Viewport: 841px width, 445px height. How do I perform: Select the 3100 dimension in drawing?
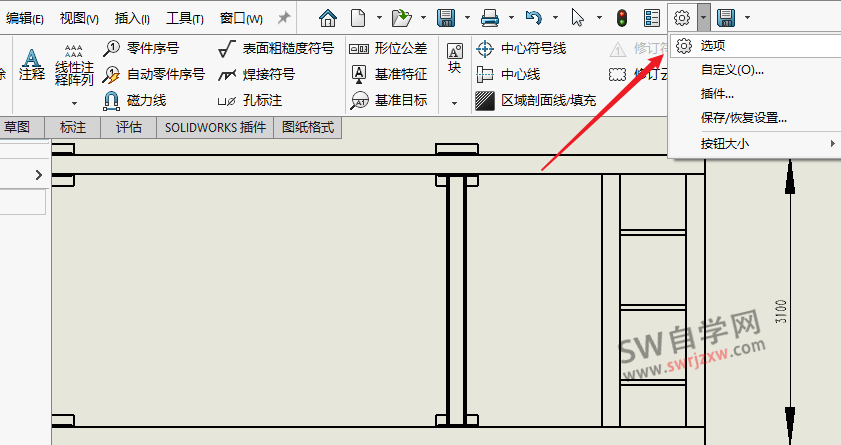[x=781, y=311]
